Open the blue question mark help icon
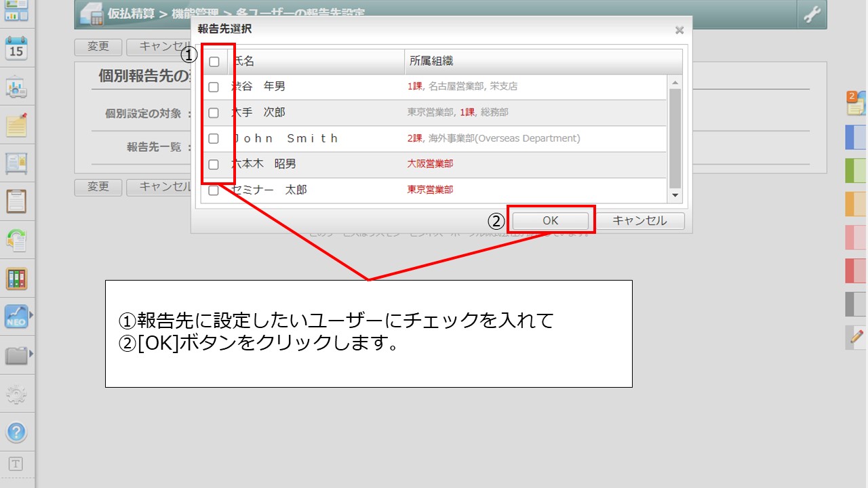Viewport: 868px width, 488px height. (x=16, y=432)
